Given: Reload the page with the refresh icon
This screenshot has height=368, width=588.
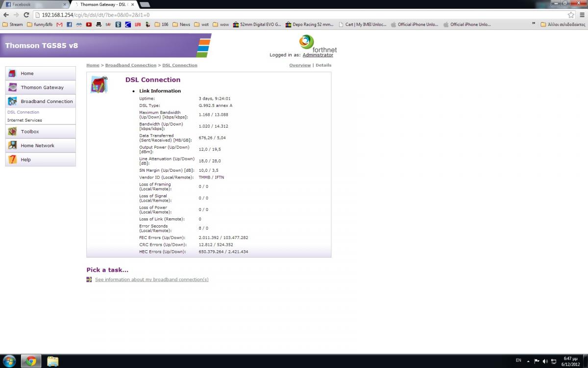Looking at the screenshot, I should [x=26, y=15].
